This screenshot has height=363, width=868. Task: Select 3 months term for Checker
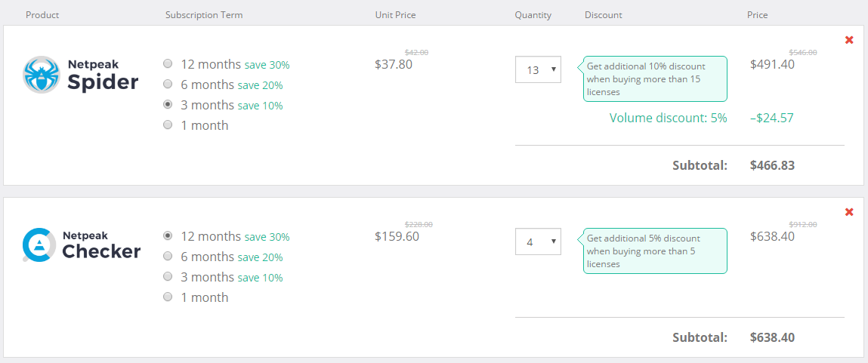click(168, 277)
